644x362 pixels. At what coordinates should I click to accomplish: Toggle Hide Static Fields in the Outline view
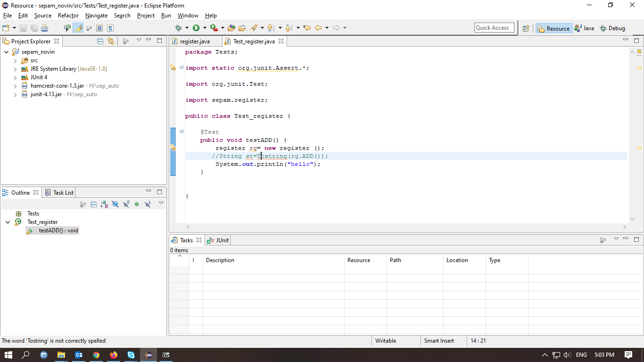pyautogui.click(x=126, y=204)
